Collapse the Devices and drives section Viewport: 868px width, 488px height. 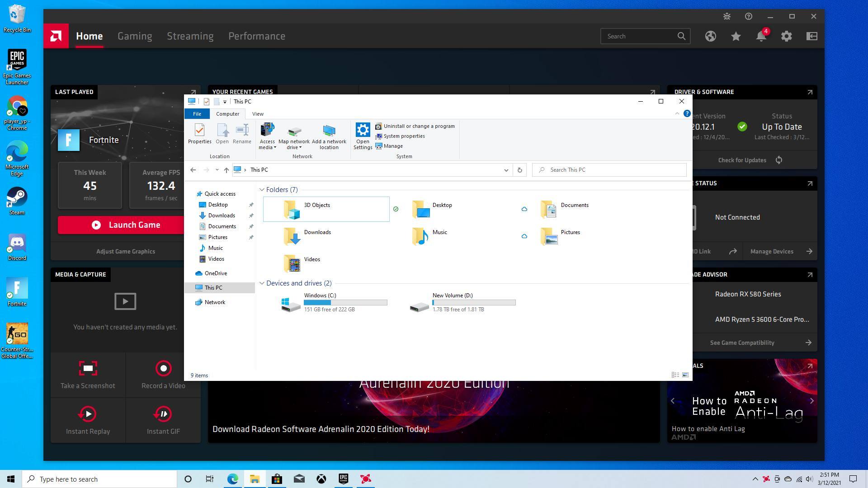(262, 283)
